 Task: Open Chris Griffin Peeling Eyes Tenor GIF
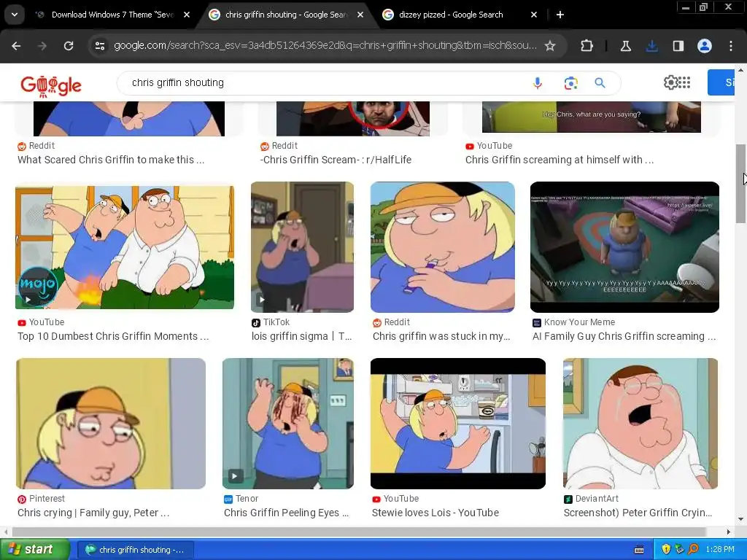pyautogui.click(x=287, y=424)
